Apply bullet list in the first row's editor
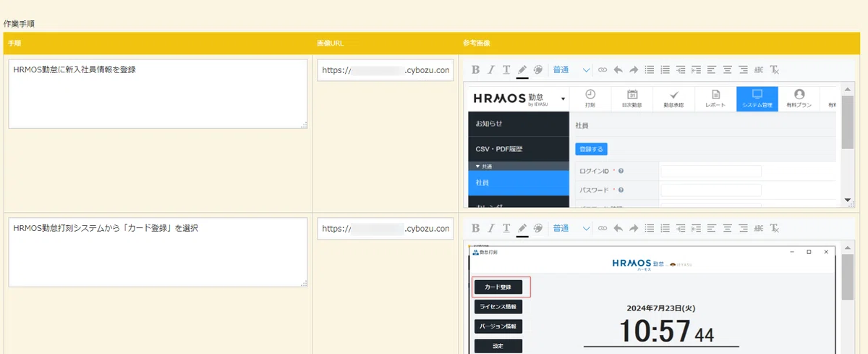868x354 pixels. 650,70
